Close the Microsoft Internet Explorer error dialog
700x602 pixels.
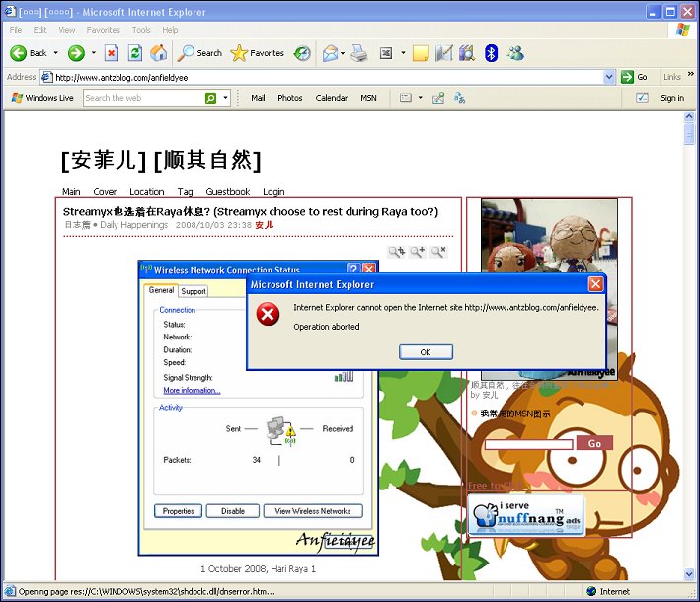click(596, 284)
